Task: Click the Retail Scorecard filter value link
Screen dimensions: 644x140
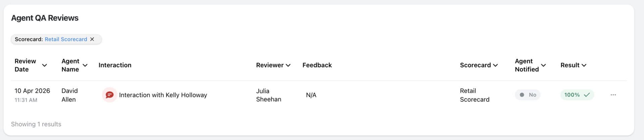Action: coord(66,39)
